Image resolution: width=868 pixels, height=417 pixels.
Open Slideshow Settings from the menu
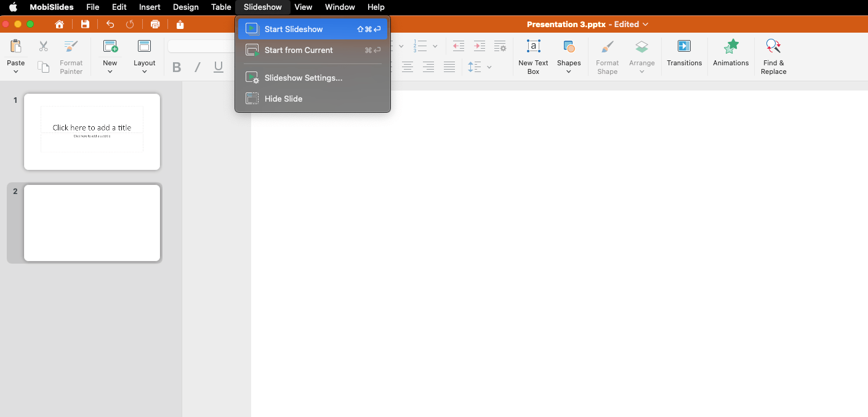point(313,78)
